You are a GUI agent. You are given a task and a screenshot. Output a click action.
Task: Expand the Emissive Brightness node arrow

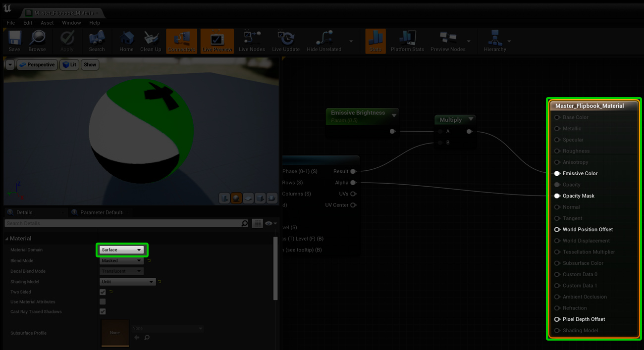[394, 115]
